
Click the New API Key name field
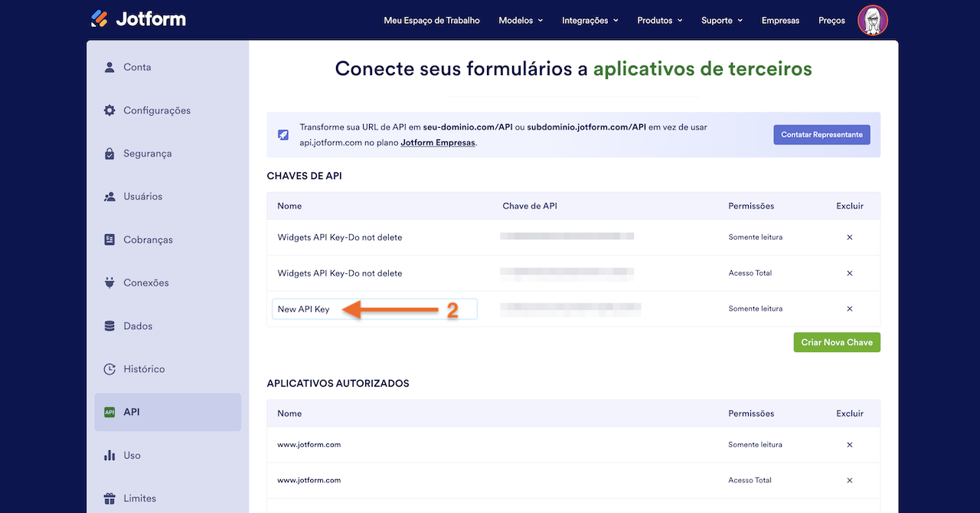click(374, 309)
